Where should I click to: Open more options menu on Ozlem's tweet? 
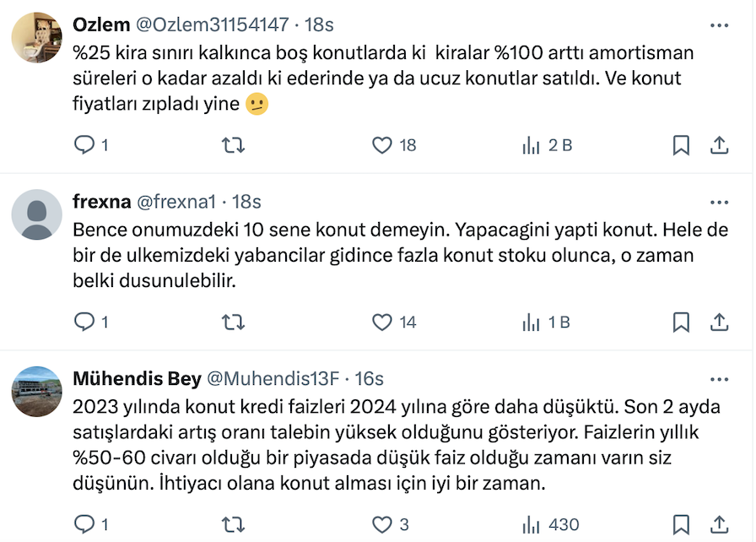(719, 25)
